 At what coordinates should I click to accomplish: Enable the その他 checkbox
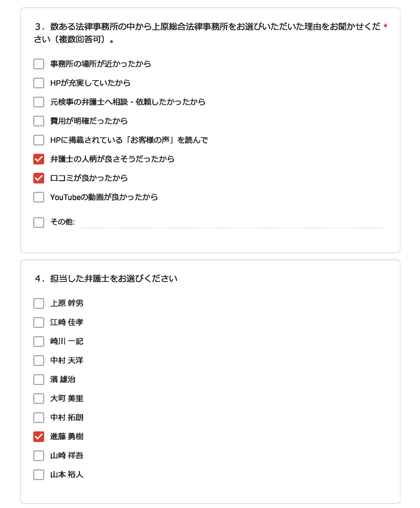pyautogui.click(x=39, y=222)
